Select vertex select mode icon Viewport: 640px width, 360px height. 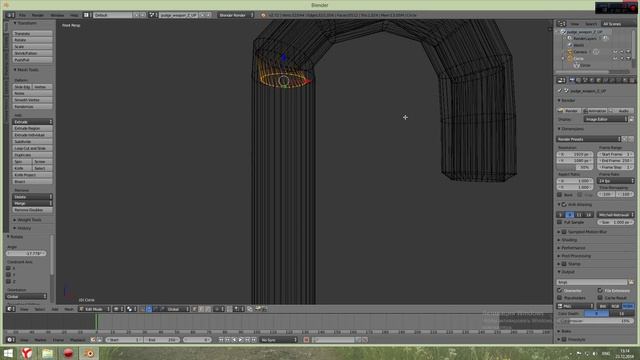194,309
